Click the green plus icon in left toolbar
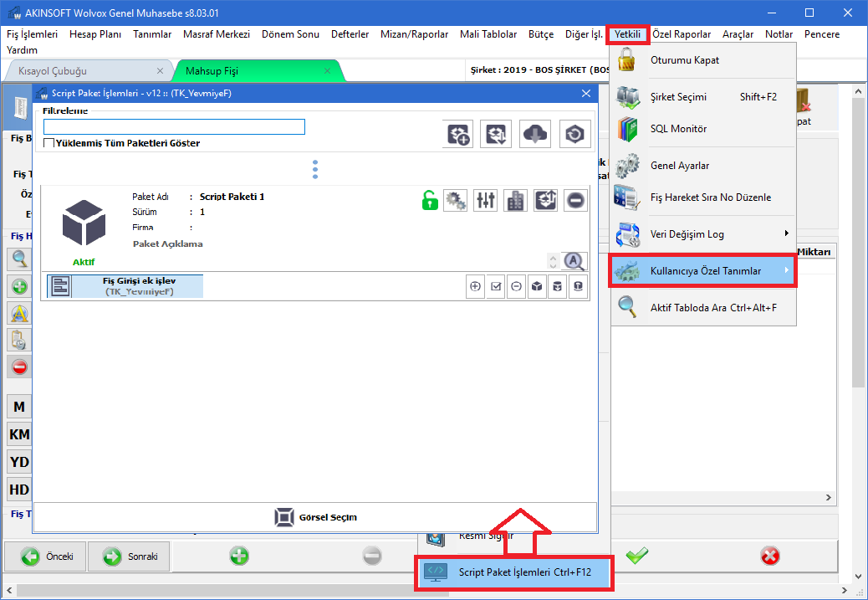 tap(19, 286)
